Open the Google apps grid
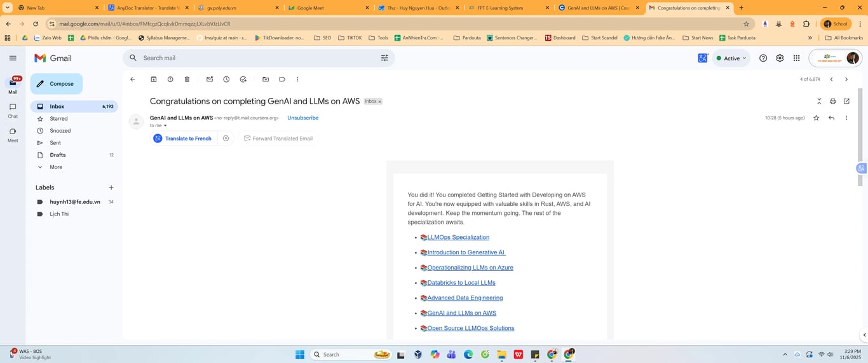Viewport: 868px width, 363px height. click(x=796, y=58)
